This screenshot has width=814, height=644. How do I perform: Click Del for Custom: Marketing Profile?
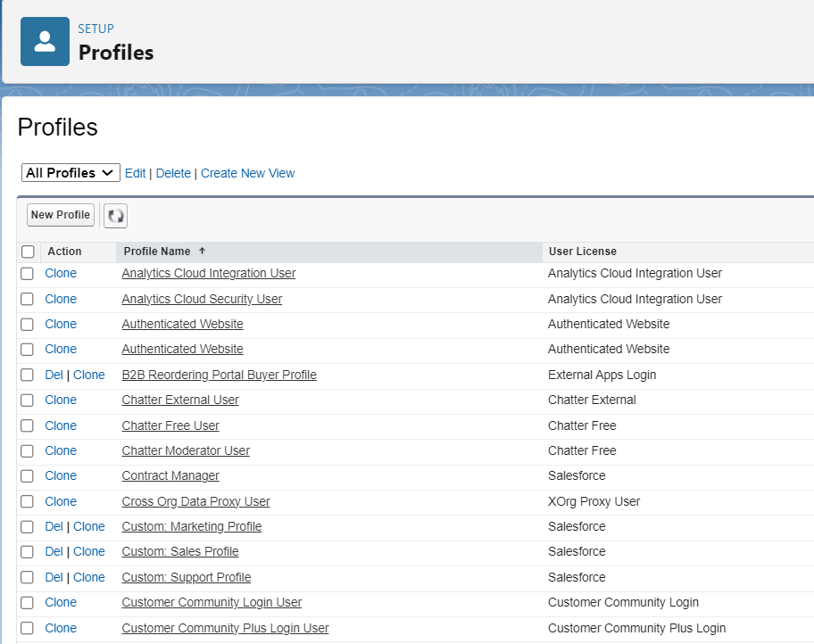point(54,526)
